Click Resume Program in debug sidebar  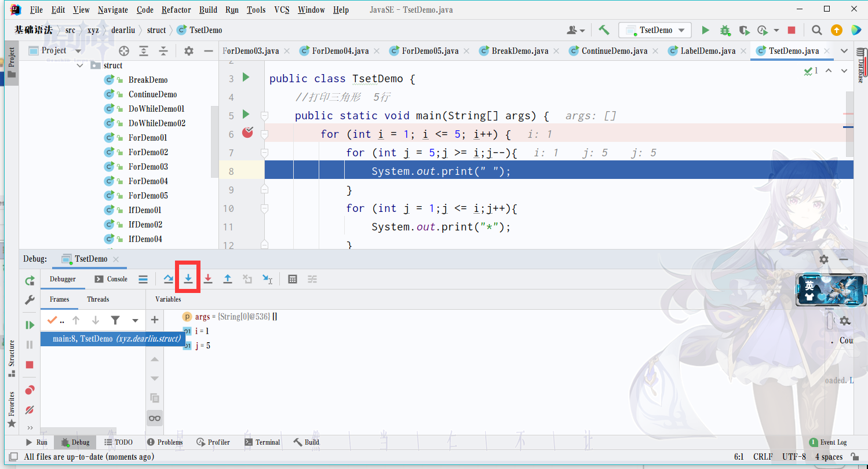30,325
